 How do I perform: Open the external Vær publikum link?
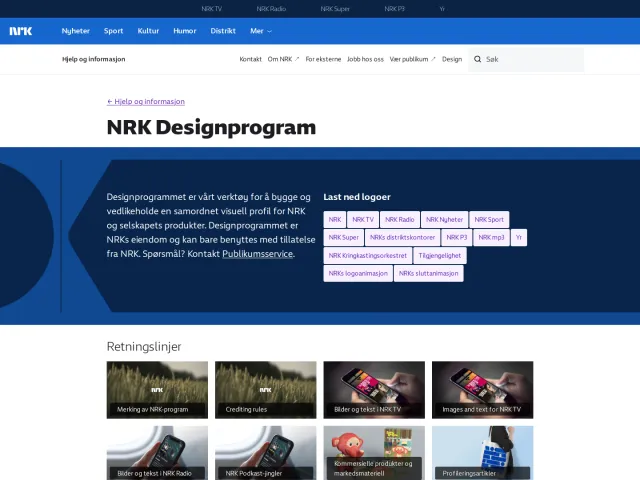(412, 59)
